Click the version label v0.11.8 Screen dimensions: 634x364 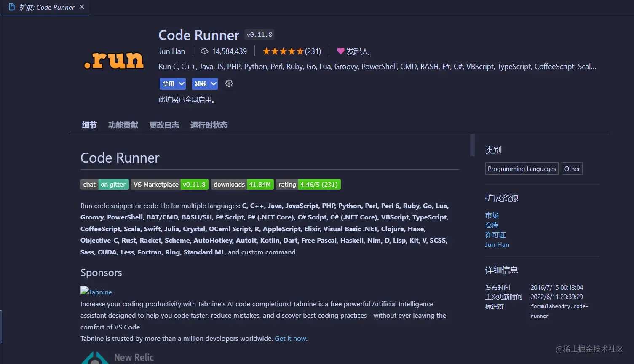pos(259,35)
